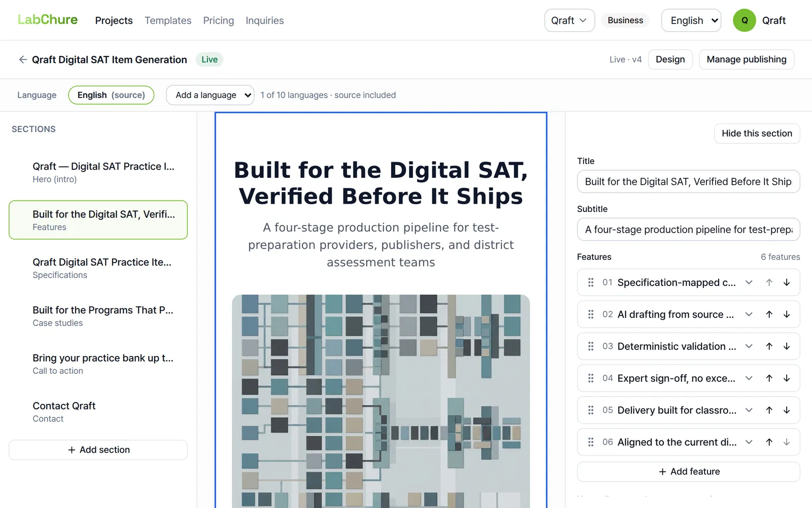Viewport: 812px width, 508px height.
Task: Click Manage publishing button
Action: [x=747, y=59]
